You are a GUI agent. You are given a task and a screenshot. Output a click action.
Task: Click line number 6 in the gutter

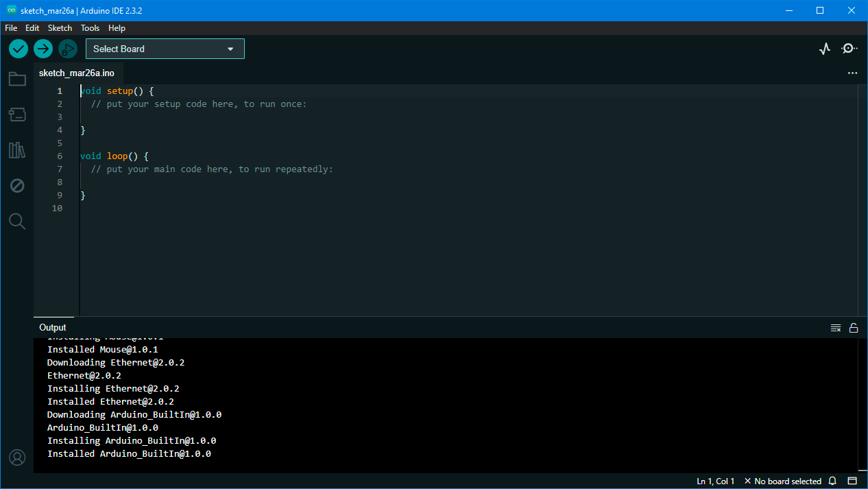60,156
